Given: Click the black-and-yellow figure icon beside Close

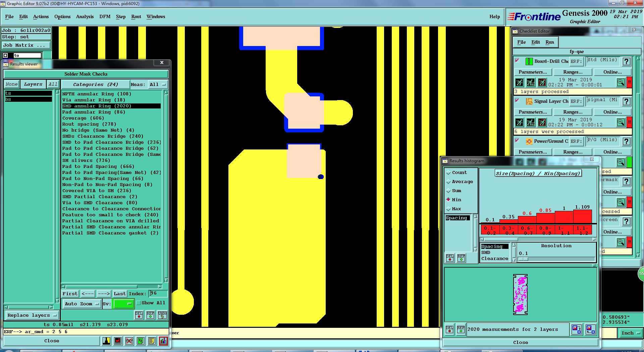Looking at the screenshot, I should [106, 341].
